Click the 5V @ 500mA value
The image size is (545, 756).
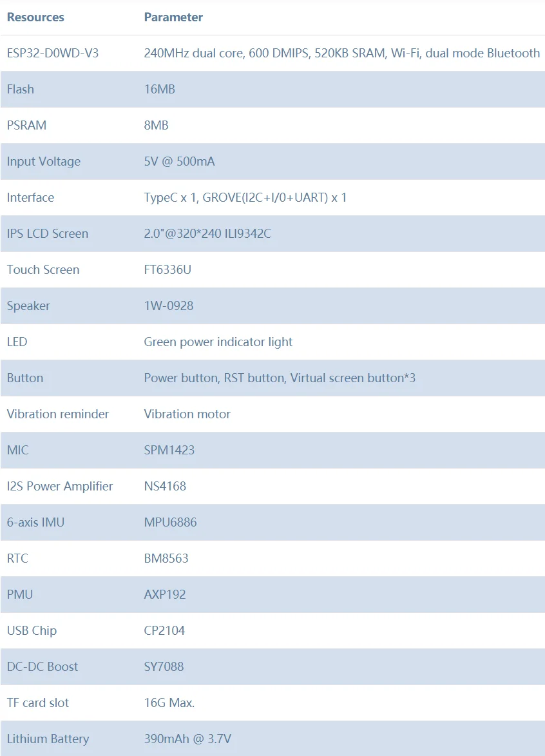pos(179,162)
